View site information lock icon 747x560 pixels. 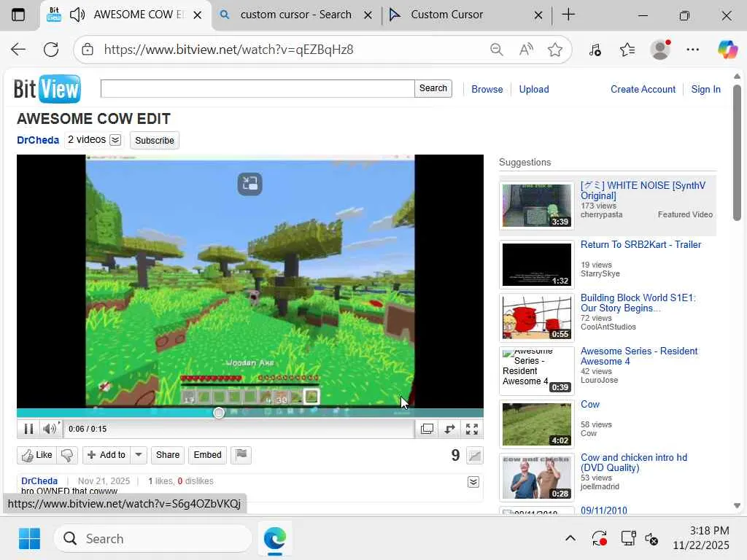point(88,50)
